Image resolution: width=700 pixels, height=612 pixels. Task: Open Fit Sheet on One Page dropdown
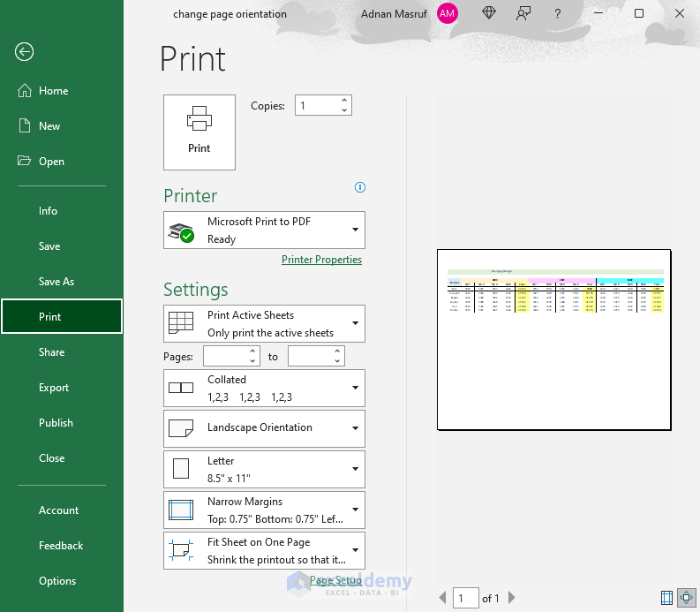pos(264,551)
